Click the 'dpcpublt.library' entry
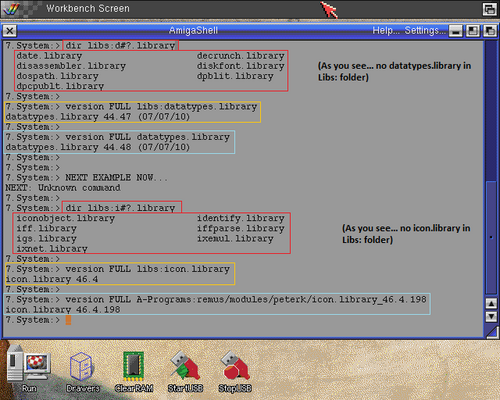Viewport: 500px width, 400px height. pos(60,86)
